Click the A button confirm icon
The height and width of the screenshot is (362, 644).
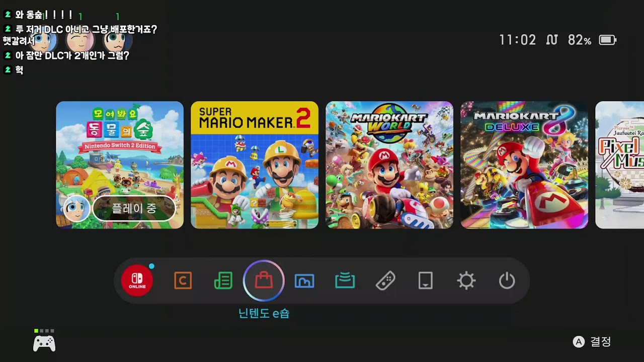579,342
